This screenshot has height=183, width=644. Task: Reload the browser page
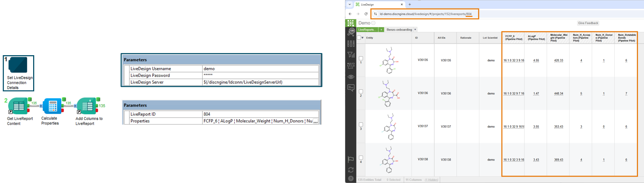point(366,14)
